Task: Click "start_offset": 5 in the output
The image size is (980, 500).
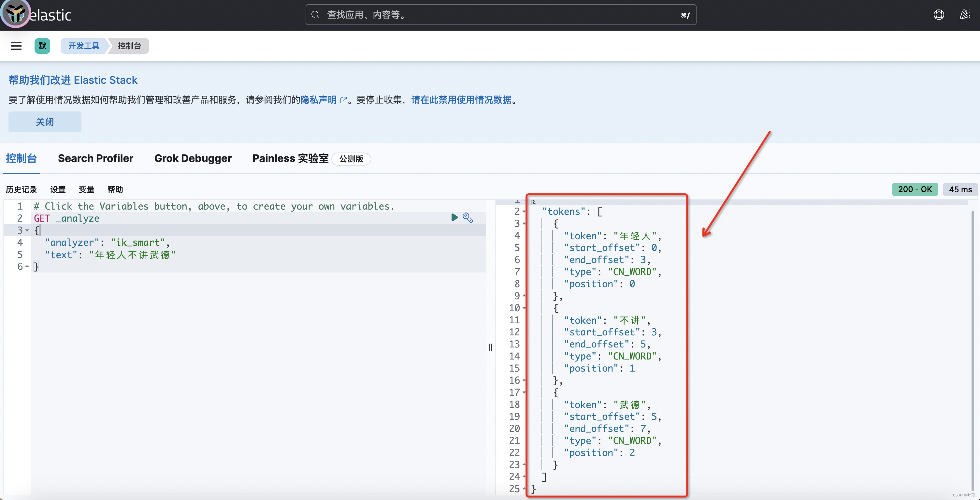Action: (x=612, y=417)
